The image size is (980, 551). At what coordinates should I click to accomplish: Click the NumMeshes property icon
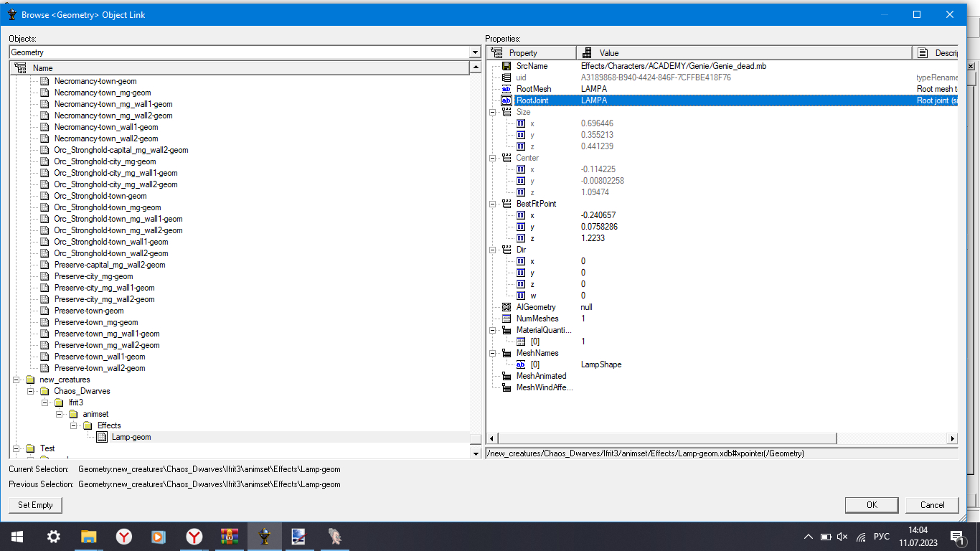[507, 319]
